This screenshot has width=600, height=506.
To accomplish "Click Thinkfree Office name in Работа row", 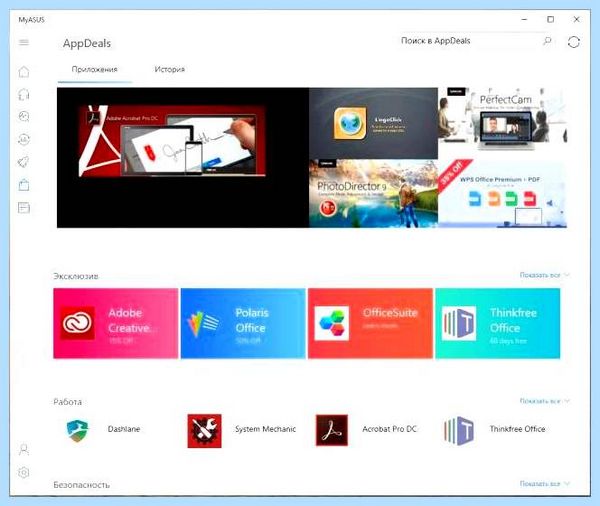I will coord(517,429).
